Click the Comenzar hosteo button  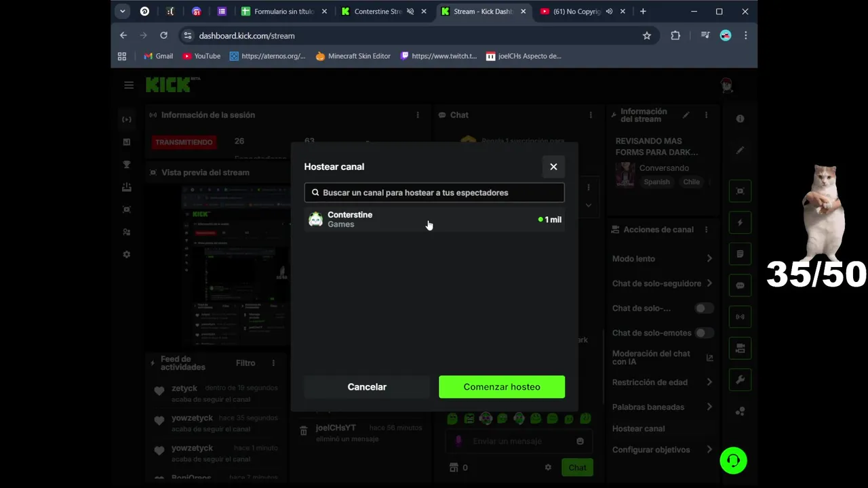(502, 387)
